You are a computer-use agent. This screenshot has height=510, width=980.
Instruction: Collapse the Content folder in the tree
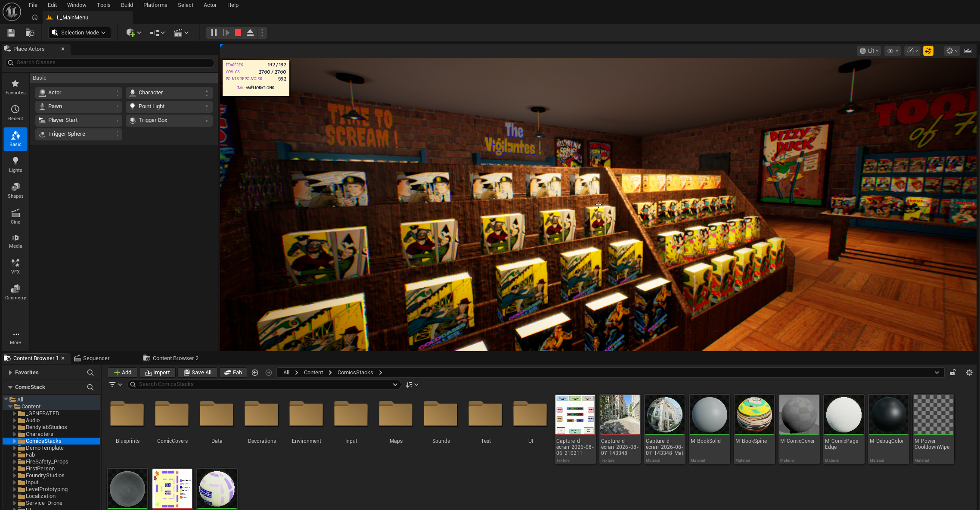(x=10, y=407)
